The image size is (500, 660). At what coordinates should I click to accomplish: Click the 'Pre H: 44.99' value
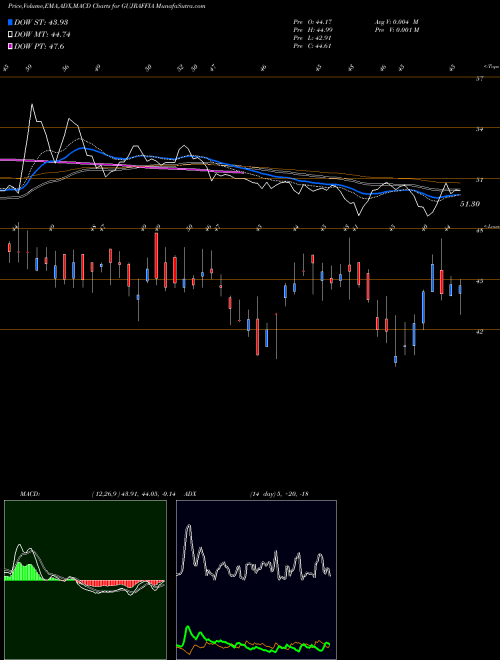(314, 30)
